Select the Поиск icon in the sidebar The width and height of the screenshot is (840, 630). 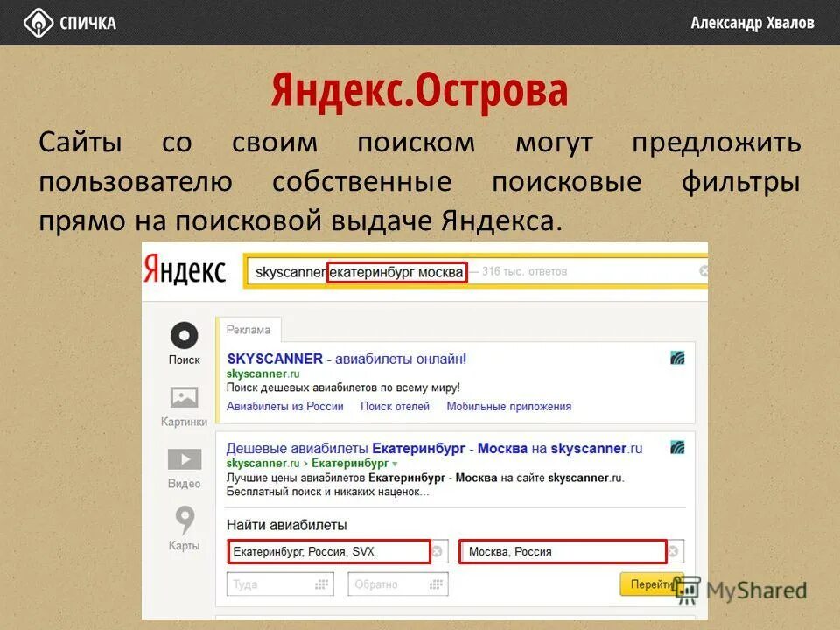pyautogui.click(x=184, y=335)
